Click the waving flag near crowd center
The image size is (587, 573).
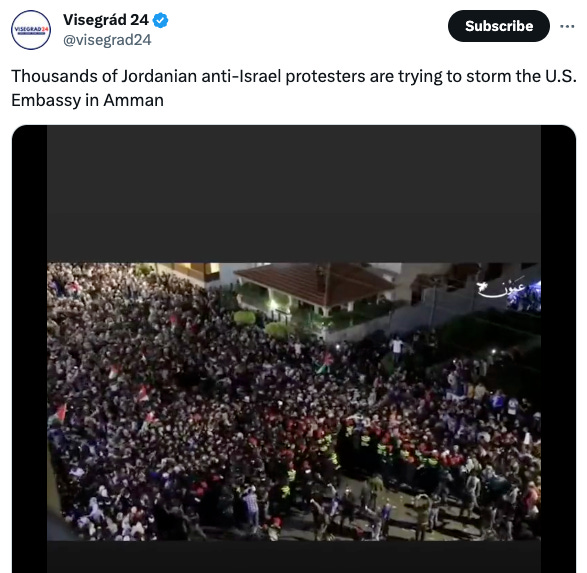click(x=325, y=363)
